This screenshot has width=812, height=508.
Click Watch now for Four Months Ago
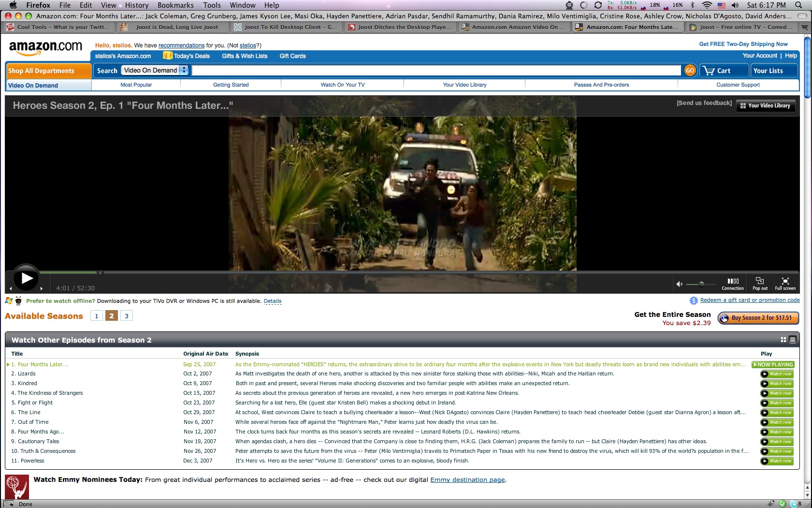point(777,432)
